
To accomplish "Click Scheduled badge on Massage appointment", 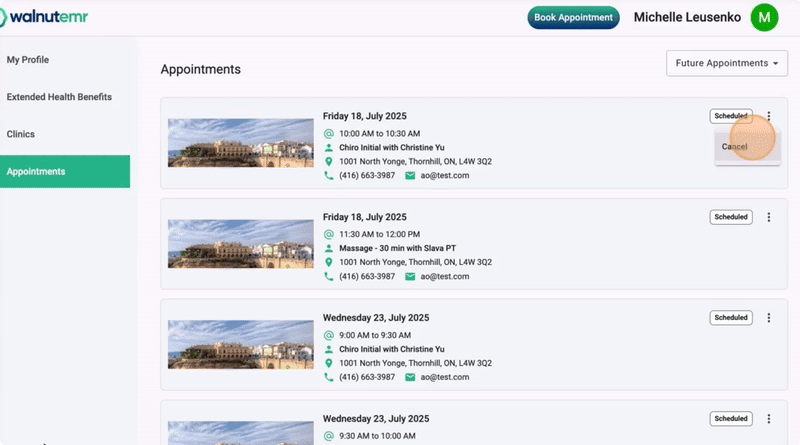I will [x=730, y=217].
